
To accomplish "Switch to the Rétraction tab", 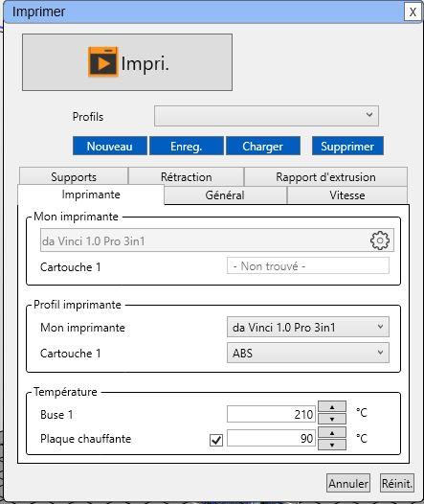I will [187, 176].
